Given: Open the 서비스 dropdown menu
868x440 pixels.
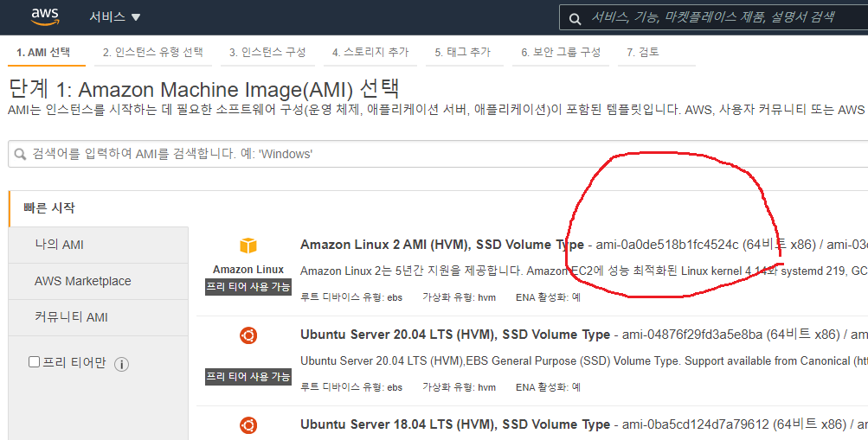Looking at the screenshot, I should (114, 17).
